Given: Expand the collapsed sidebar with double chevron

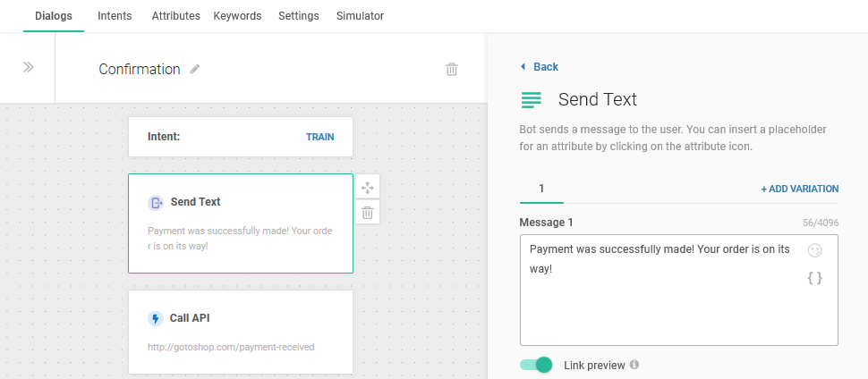Looking at the screenshot, I should coord(28,67).
